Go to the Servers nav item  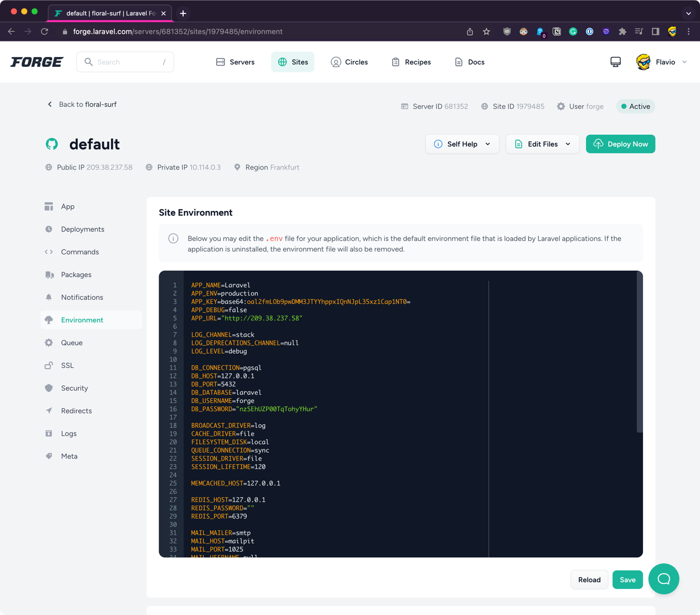point(235,62)
